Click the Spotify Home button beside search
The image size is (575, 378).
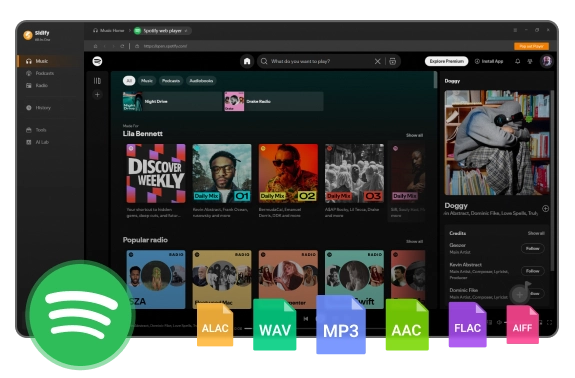tap(247, 61)
